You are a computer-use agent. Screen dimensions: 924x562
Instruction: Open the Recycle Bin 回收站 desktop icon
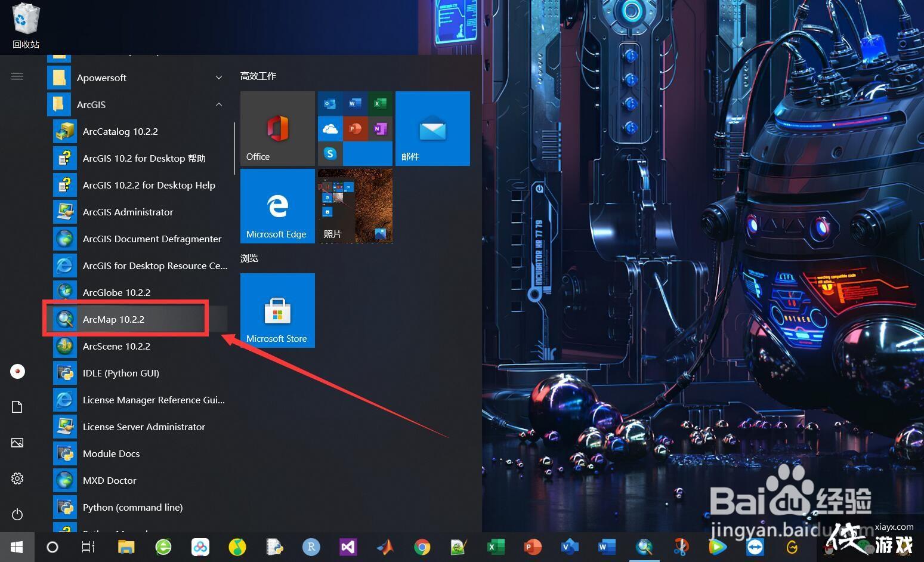coord(26,27)
